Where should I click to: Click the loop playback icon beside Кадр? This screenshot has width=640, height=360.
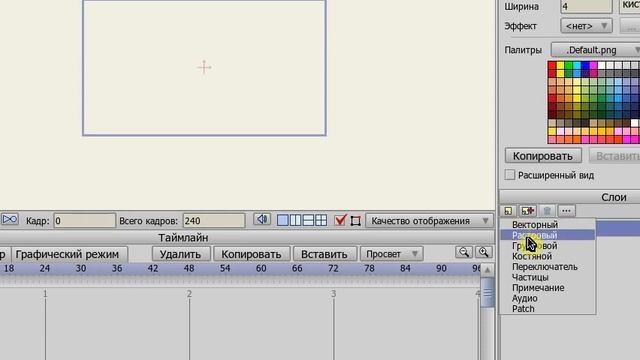[x=10, y=220]
